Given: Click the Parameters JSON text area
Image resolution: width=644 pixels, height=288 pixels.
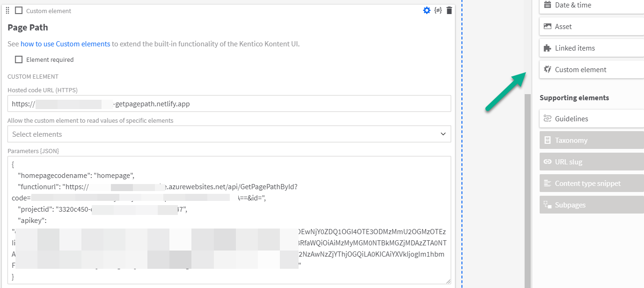Looking at the screenshot, I should [x=229, y=220].
